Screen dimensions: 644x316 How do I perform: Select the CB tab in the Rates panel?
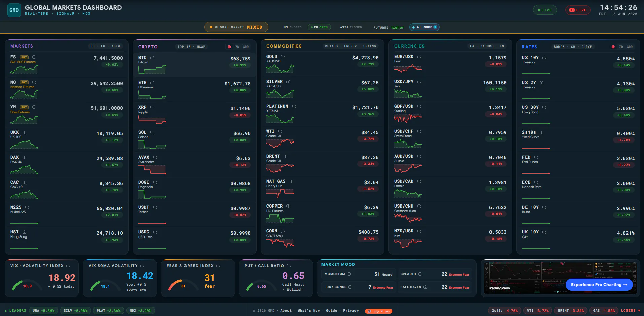coord(573,47)
